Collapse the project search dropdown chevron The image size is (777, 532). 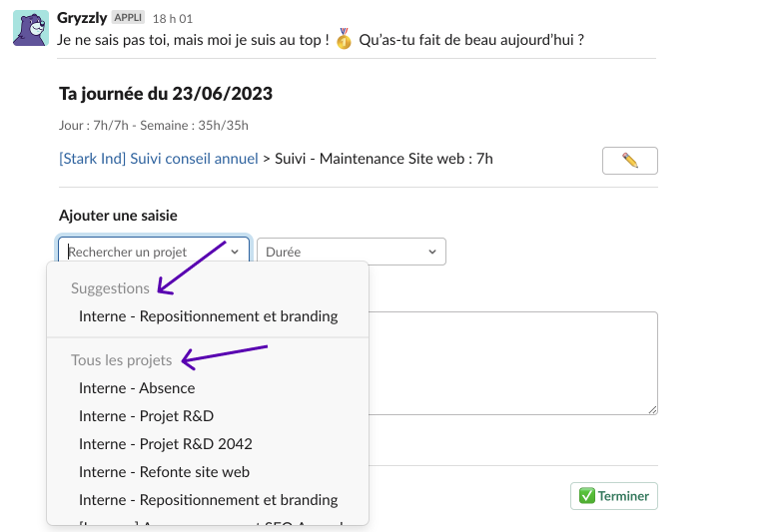point(235,252)
